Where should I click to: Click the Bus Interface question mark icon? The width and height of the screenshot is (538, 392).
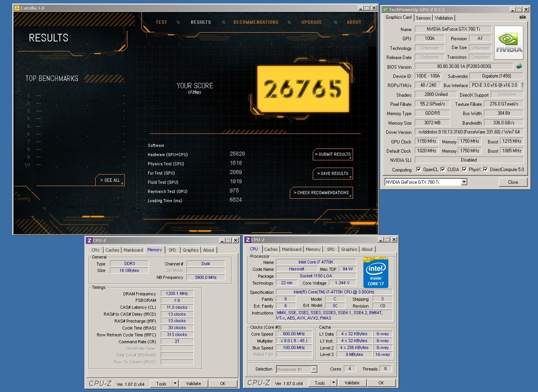point(522,85)
